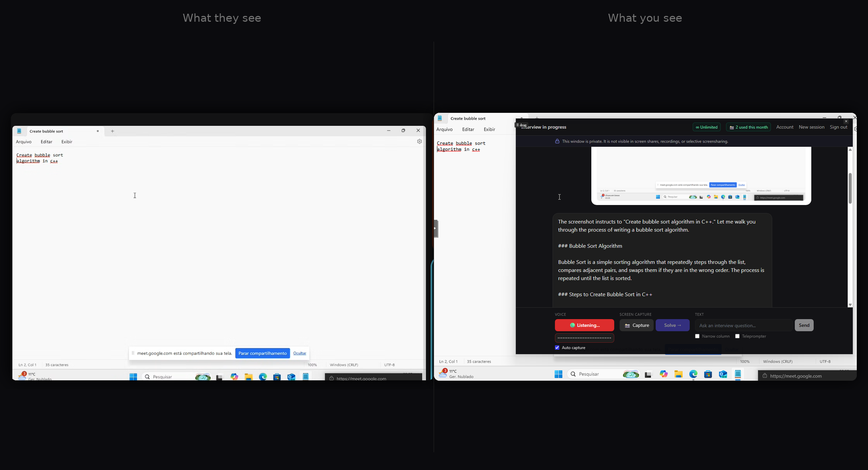The width and height of the screenshot is (868, 470).
Task: Open Task View from the right-side taskbar
Action: tap(648, 375)
